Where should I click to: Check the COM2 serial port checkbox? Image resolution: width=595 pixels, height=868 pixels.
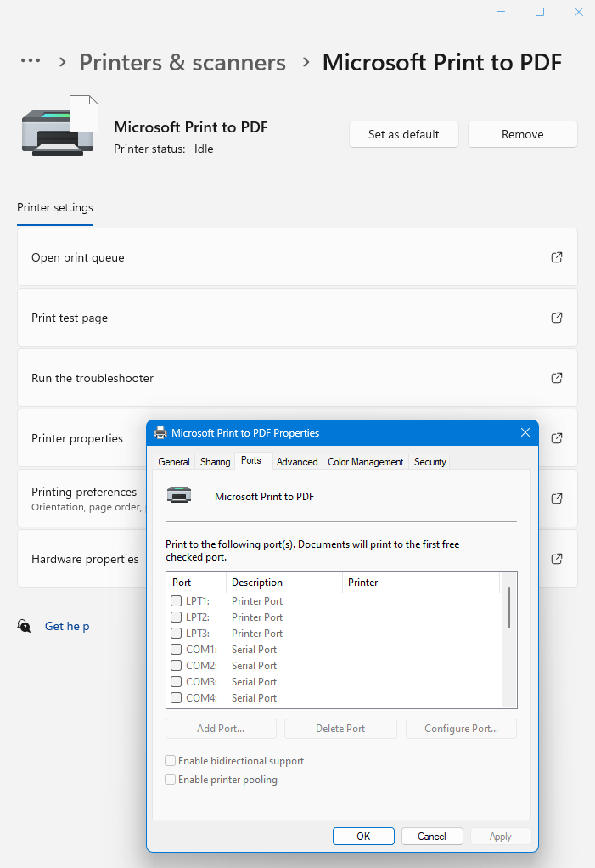tap(177, 665)
